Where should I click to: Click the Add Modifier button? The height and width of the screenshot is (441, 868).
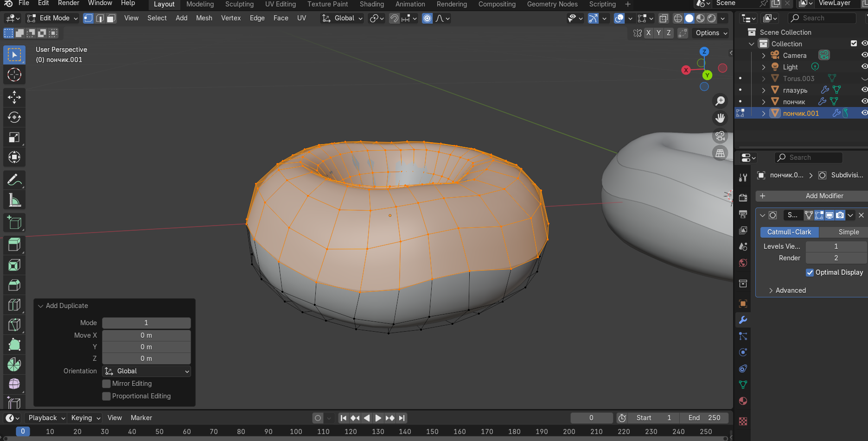[x=812, y=196]
